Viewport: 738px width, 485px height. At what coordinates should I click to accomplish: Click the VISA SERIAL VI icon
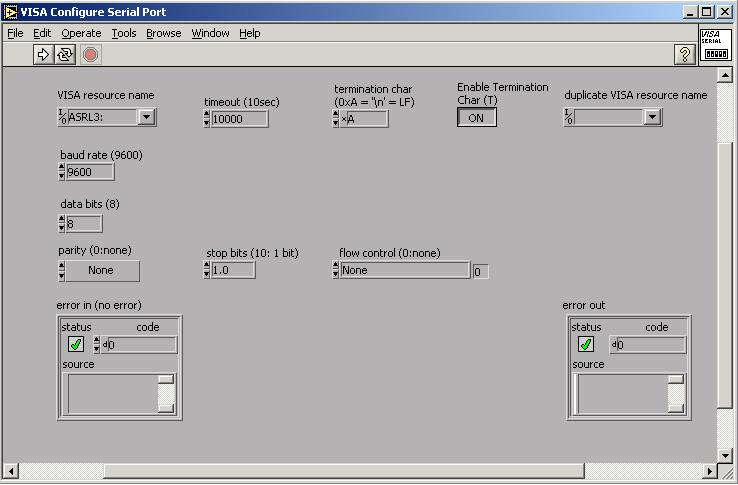click(x=716, y=45)
